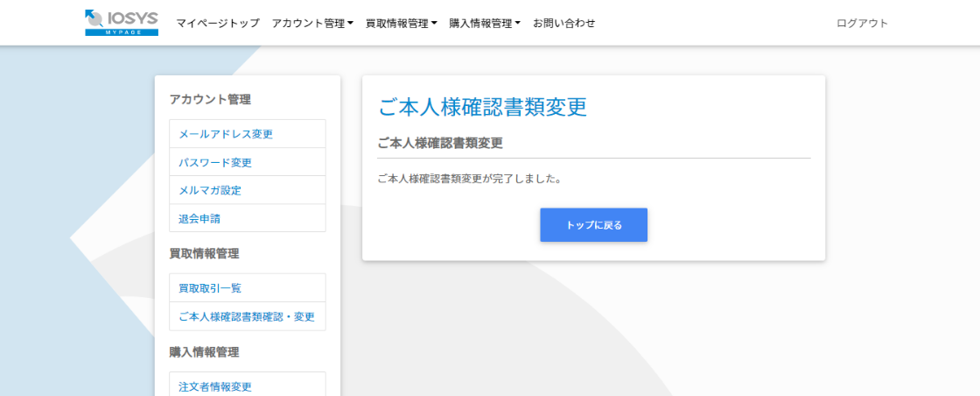The width and height of the screenshot is (980, 396).
Task: Select ご本人様確認書類確認・変更 sidebar item
Action: 247,316
